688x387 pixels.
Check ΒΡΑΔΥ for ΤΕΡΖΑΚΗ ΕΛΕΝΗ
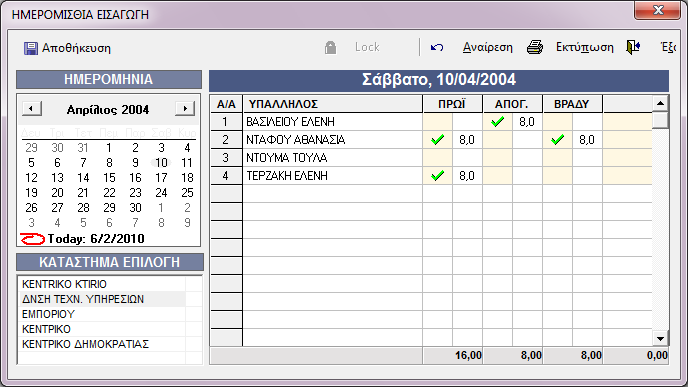point(558,176)
